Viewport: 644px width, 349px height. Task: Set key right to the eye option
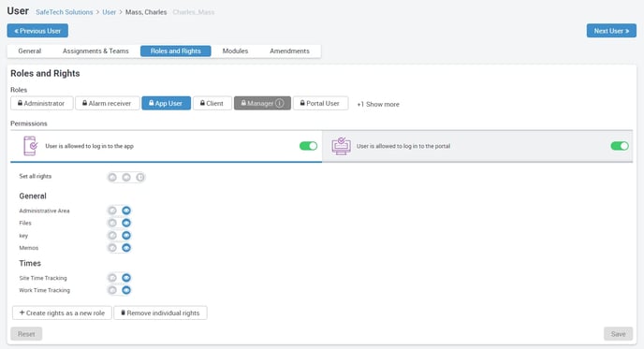point(126,235)
